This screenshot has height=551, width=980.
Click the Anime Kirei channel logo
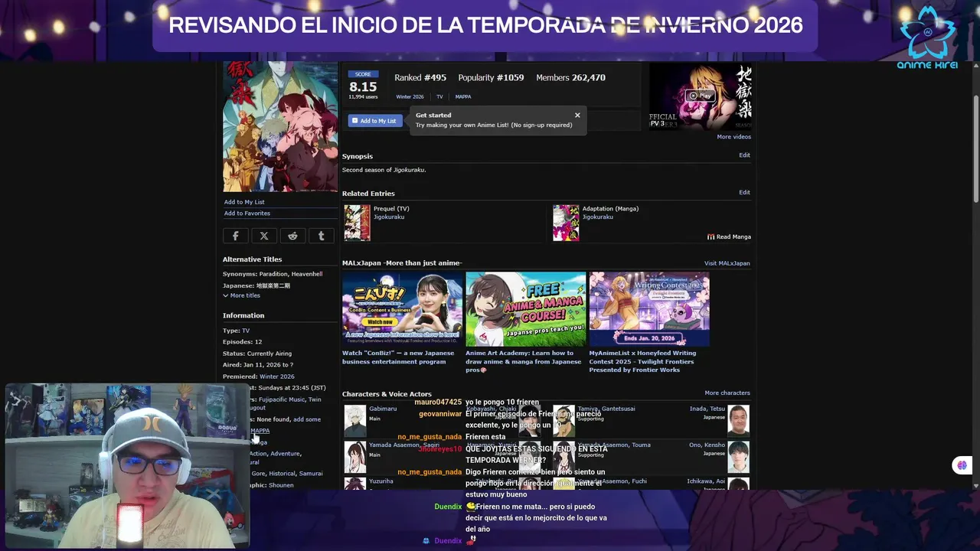pos(927,37)
